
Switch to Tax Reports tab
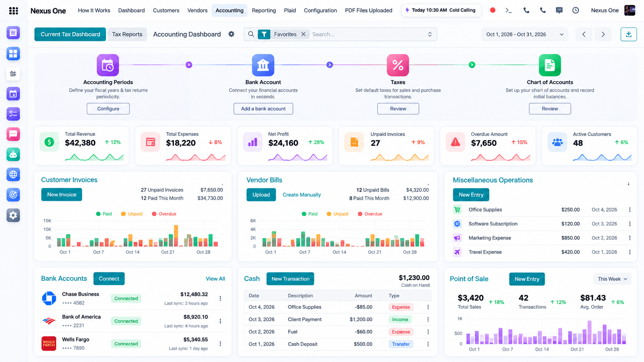[127, 34]
